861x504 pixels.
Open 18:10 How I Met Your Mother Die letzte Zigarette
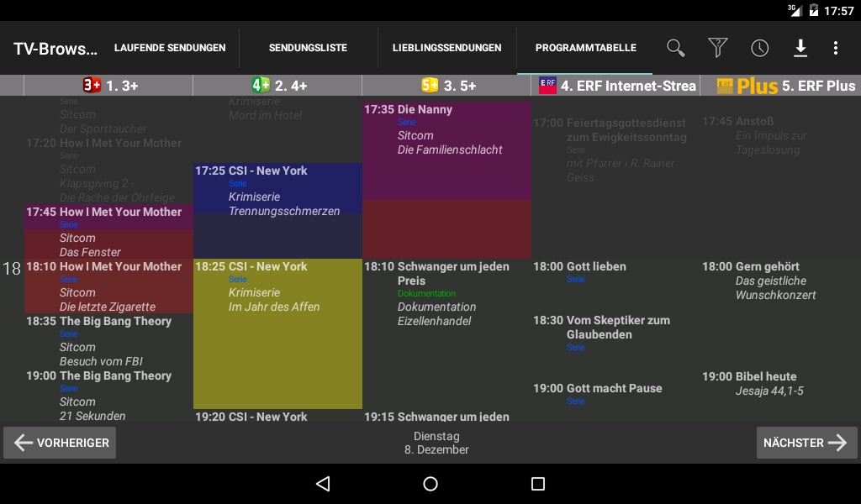108,286
